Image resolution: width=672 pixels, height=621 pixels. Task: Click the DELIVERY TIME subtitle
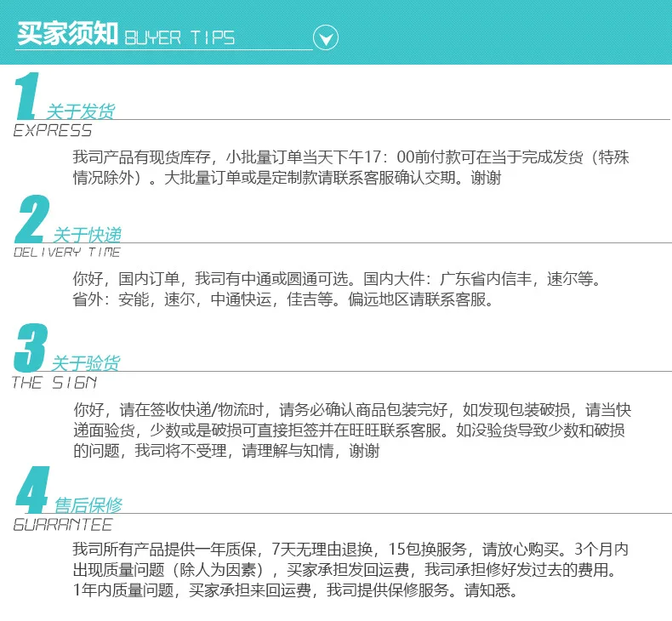tap(67, 253)
